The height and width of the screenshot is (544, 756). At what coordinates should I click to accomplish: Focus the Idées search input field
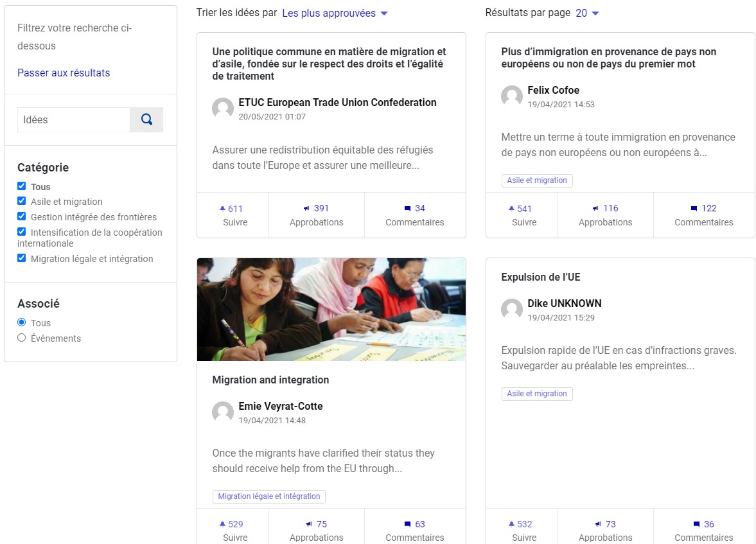point(74,119)
